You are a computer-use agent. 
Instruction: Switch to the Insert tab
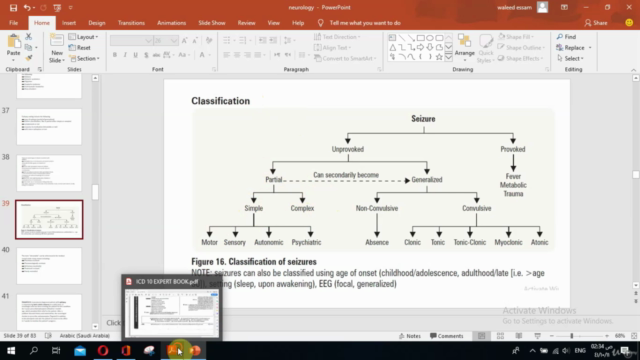69,23
